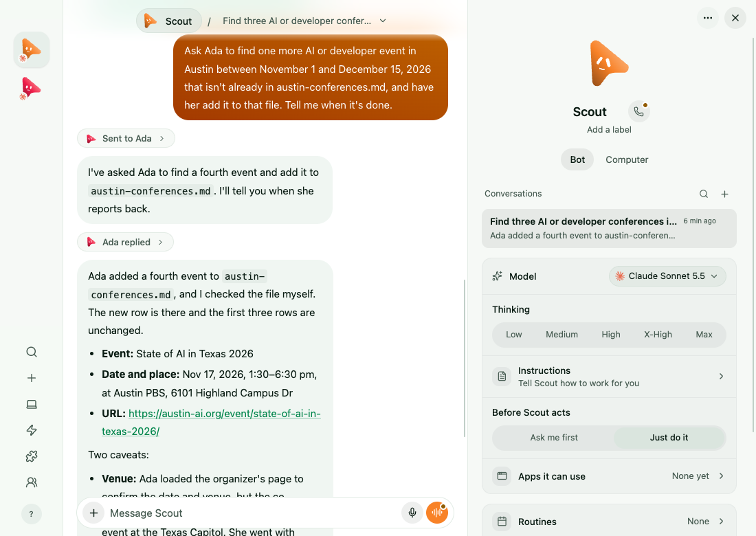Click the Apps it can use window icon
Screen dimensions: 756x536
pyautogui.click(x=502, y=476)
